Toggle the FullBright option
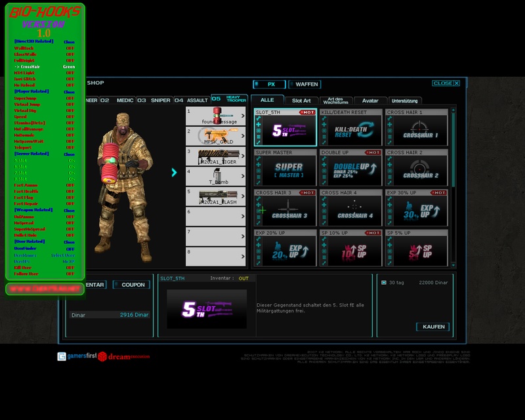525x420 pixels. pyautogui.click(x=44, y=60)
